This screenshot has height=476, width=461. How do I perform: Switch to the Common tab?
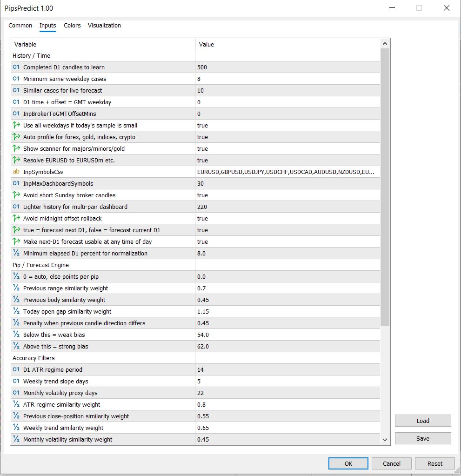tap(20, 26)
